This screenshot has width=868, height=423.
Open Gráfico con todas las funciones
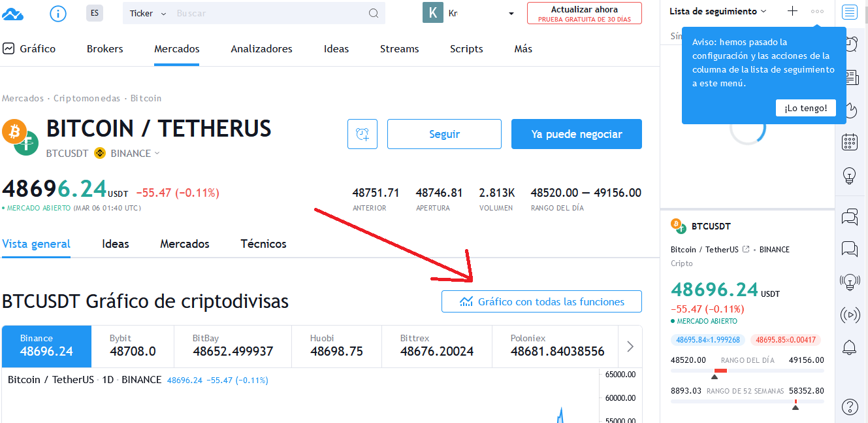(x=541, y=301)
